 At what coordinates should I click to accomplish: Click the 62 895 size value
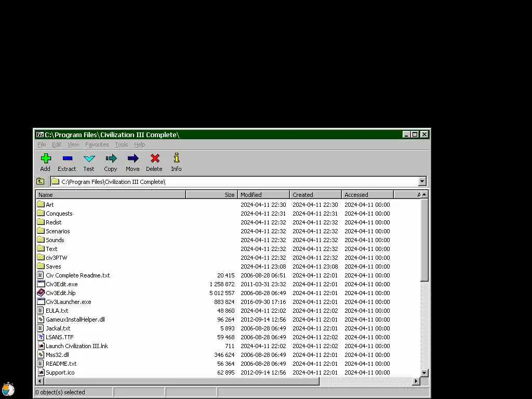(x=225, y=372)
